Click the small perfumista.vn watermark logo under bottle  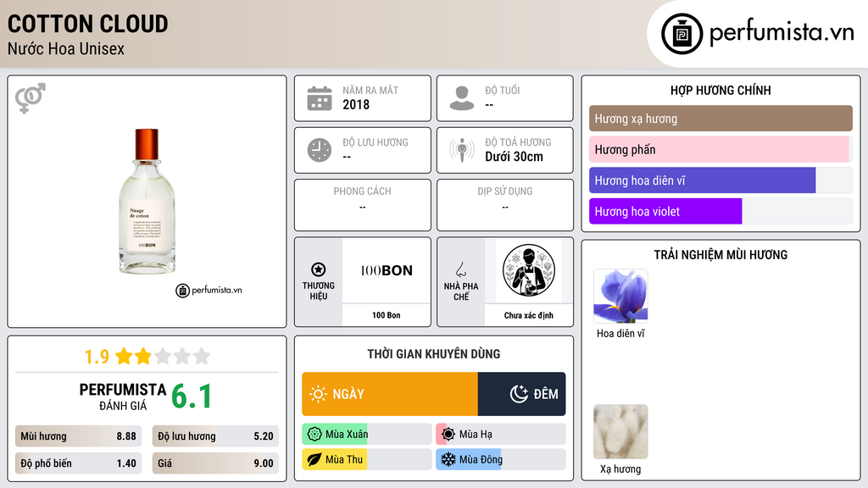pos(209,290)
